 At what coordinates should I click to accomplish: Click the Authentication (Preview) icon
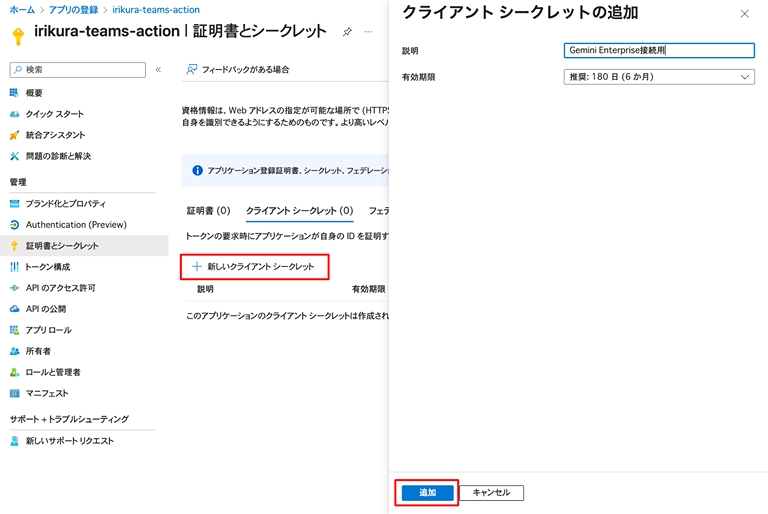[14, 224]
